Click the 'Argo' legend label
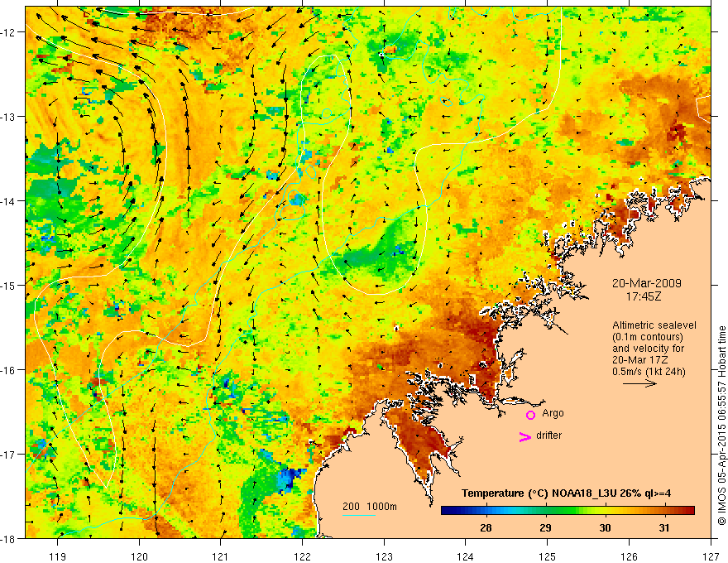 [x=553, y=413]
